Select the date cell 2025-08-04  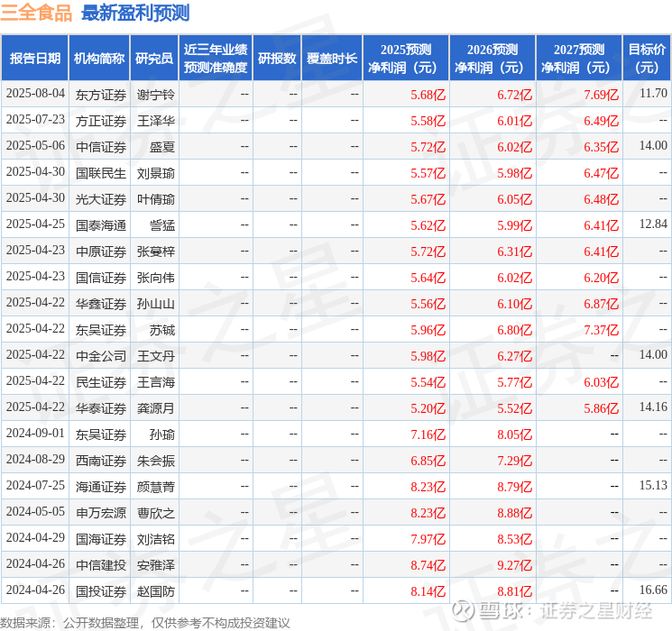coord(35,94)
